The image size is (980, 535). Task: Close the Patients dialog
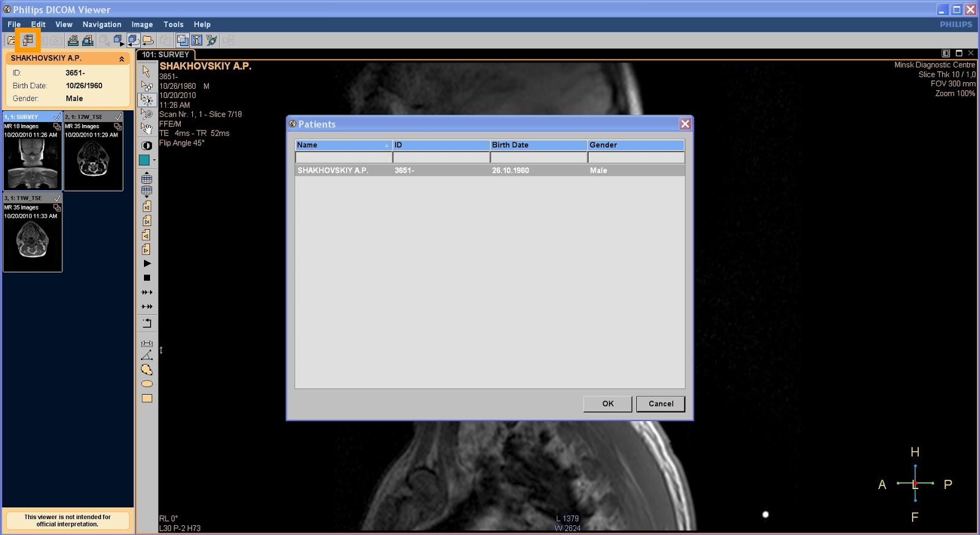[685, 124]
